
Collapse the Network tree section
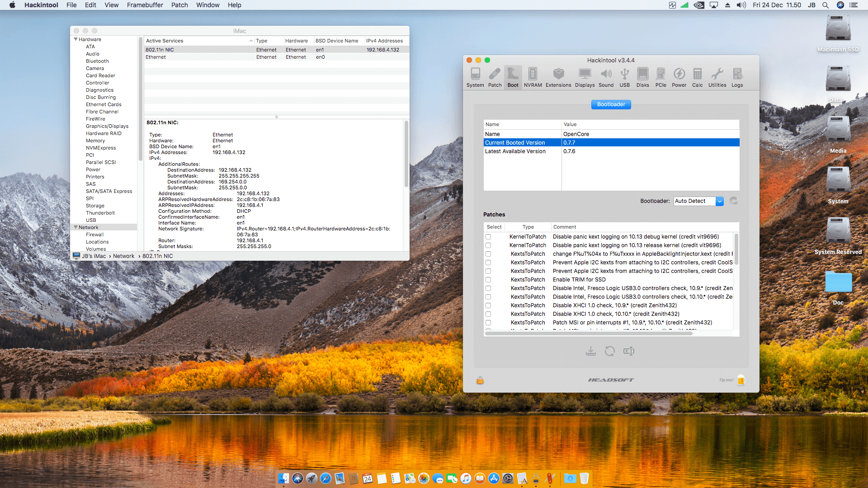click(76, 227)
